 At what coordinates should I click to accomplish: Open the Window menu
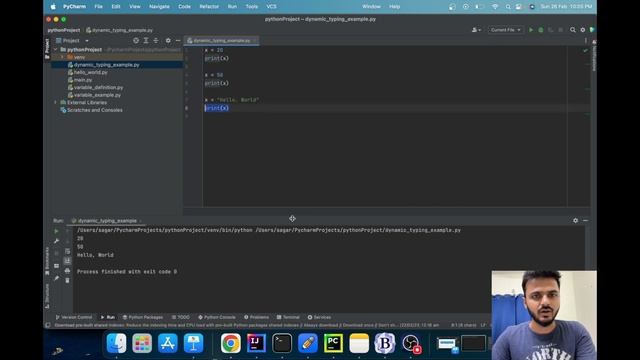click(371, 7)
